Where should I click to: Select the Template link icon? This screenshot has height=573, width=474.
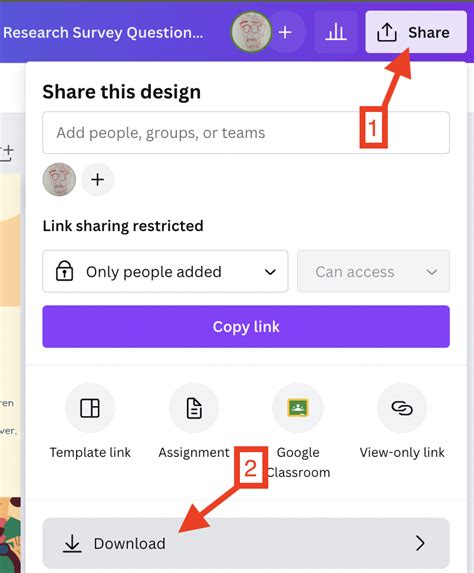[x=90, y=408]
